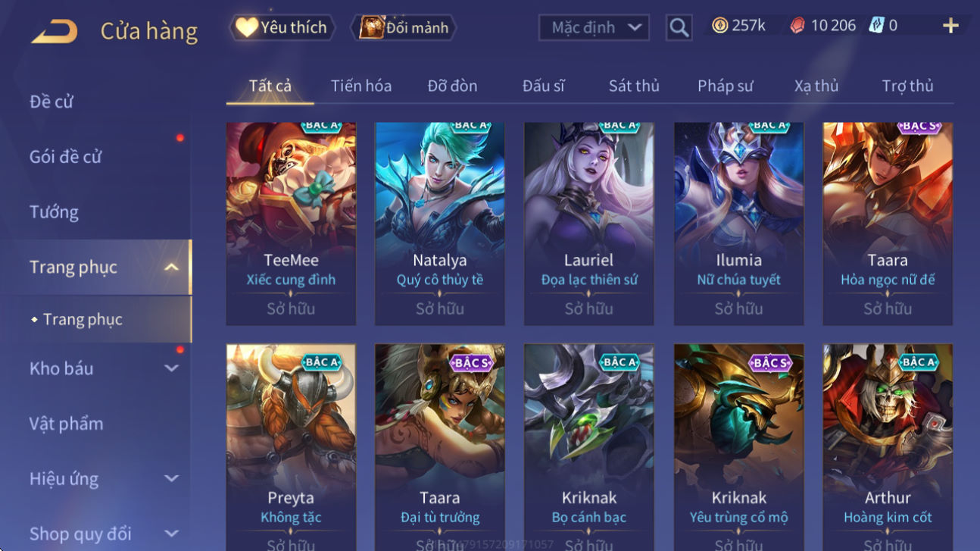The height and width of the screenshot is (551, 980).
Task: Open the search magnifier icon
Action: point(679,28)
